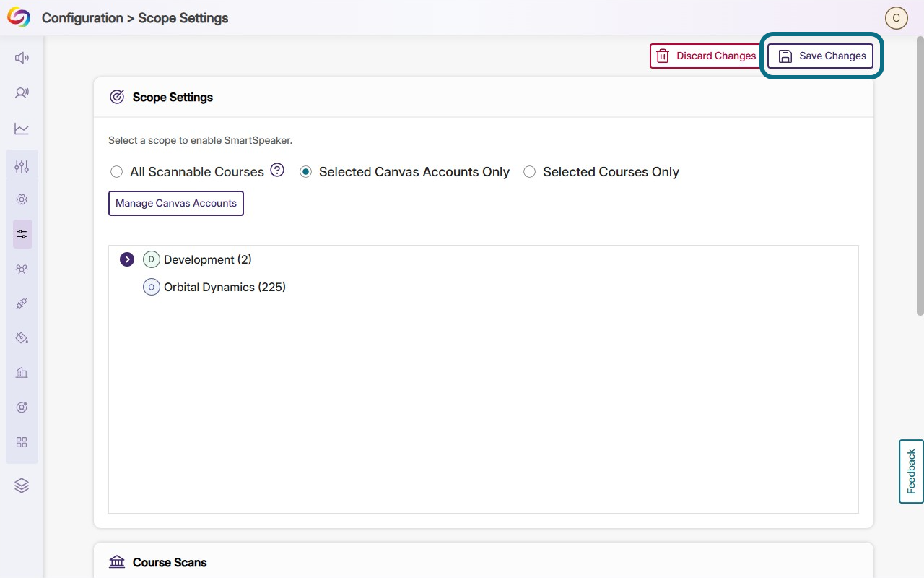Click Save Changes button

pyautogui.click(x=821, y=56)
